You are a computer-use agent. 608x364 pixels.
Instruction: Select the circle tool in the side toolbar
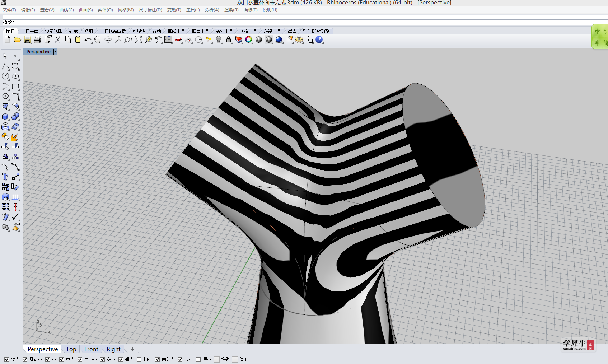click(5, 76)
